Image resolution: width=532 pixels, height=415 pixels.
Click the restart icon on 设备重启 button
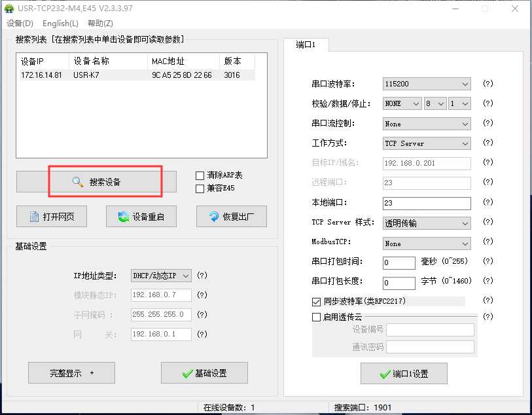[122, 217]
